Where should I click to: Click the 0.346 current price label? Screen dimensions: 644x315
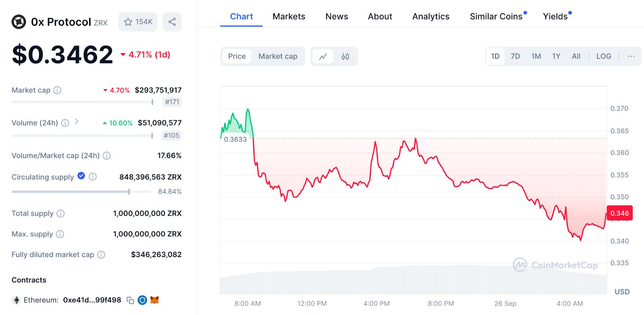619,213
